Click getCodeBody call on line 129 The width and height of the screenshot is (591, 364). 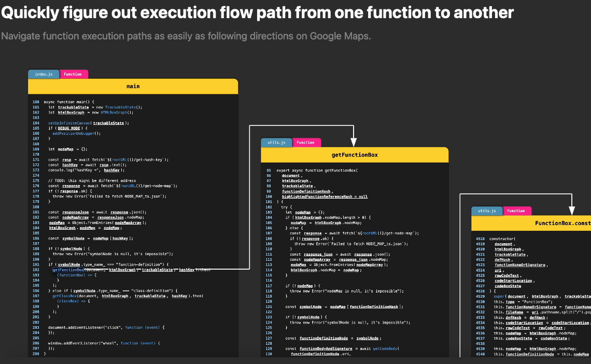tap(385, 349)
